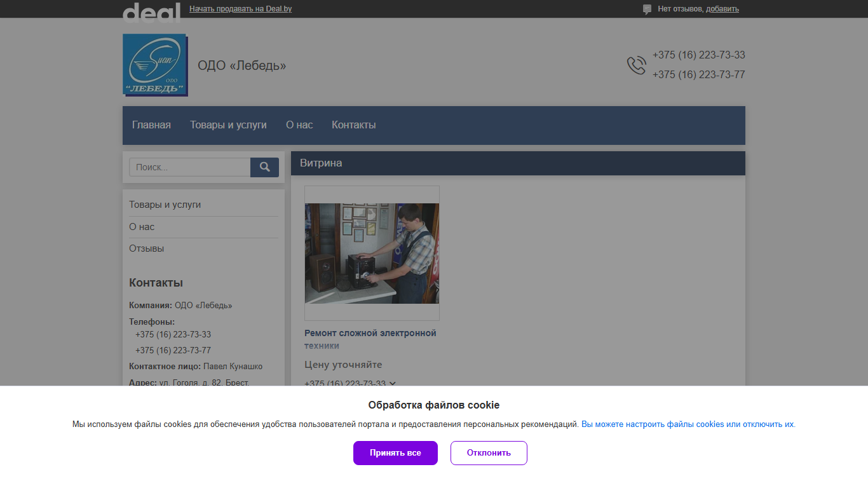Click the Цену уточняйте price text
The height and width of the screenshot is (488, 868).
click(x=343, y=365)
